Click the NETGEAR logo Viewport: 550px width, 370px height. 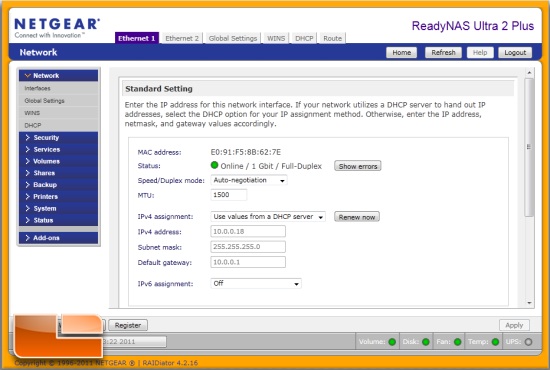[x=57, y=27]
